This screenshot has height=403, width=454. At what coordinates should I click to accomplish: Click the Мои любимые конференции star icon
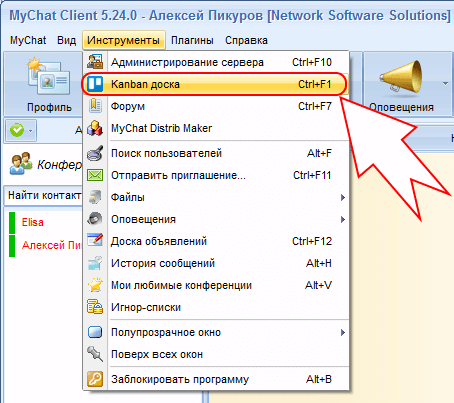click(95, 285)
